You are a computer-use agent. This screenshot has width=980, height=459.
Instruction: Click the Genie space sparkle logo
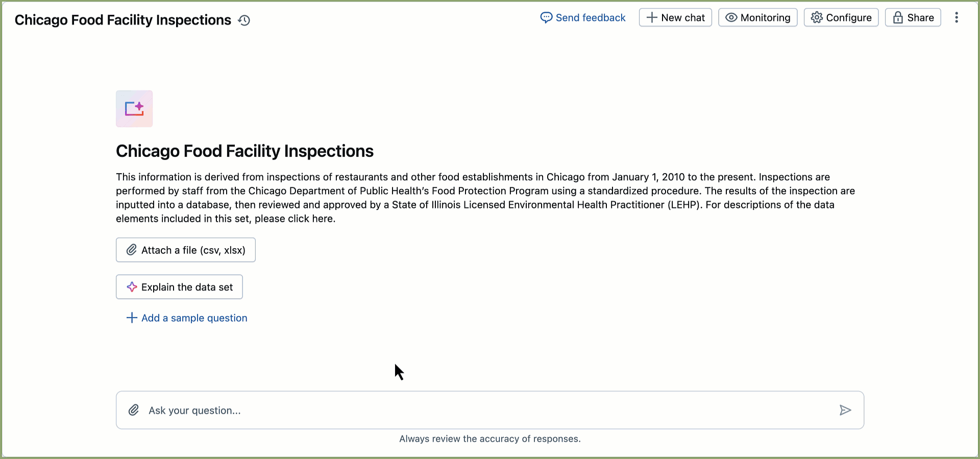pyautogui.click(x=134, y=109)
